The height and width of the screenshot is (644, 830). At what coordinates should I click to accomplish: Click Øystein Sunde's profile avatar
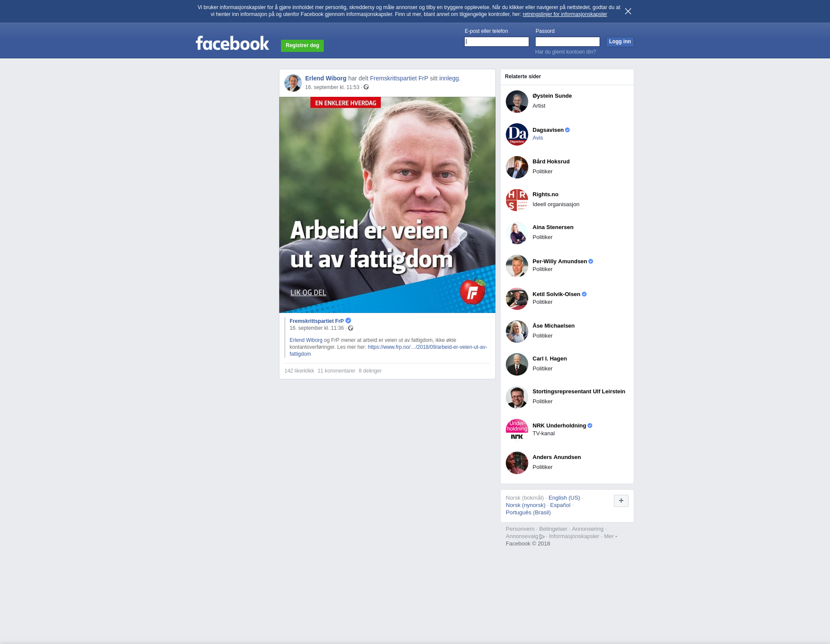click(x=517, y=102)
